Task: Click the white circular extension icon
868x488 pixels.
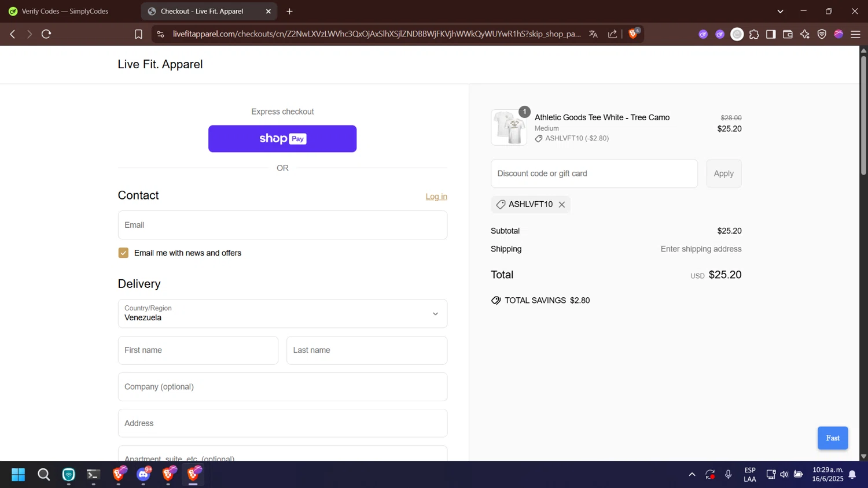Action: (x=737, y=34)
